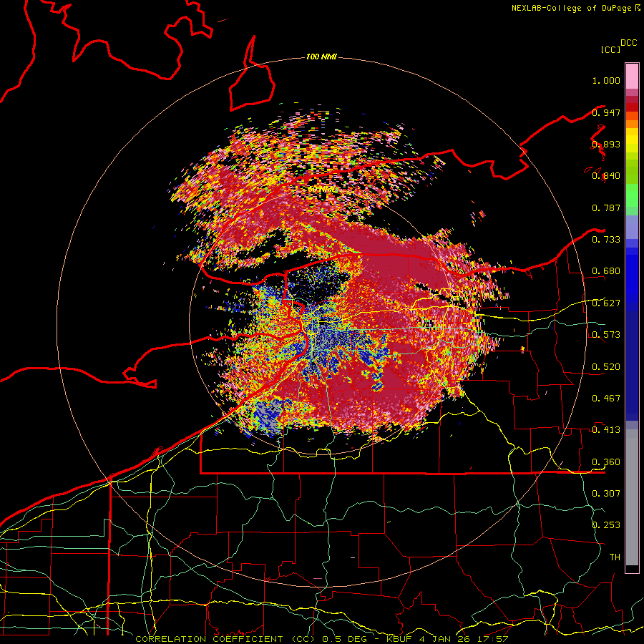Click the 0.360 scale value

(x=606, y=462)
